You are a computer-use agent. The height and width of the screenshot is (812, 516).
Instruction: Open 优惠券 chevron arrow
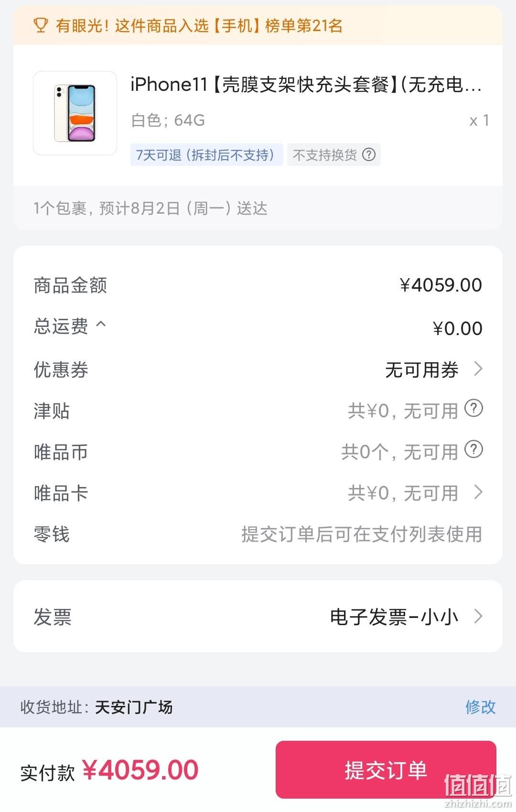[x=478, y=368]
